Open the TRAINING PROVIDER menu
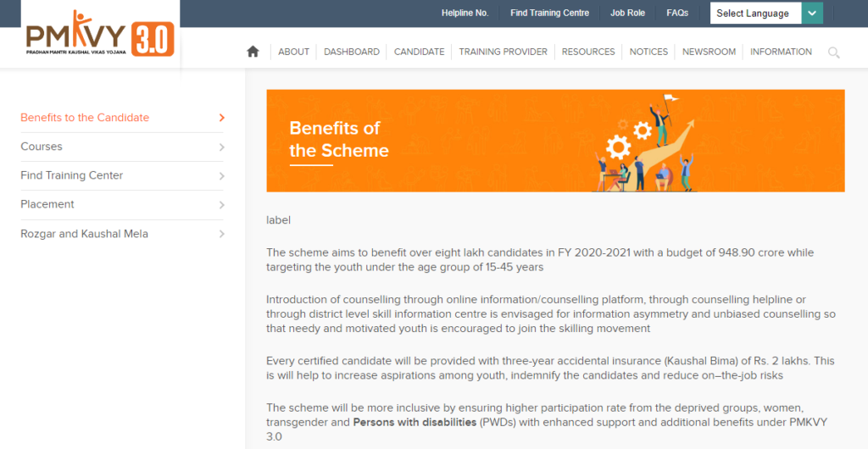 [503, 52]
